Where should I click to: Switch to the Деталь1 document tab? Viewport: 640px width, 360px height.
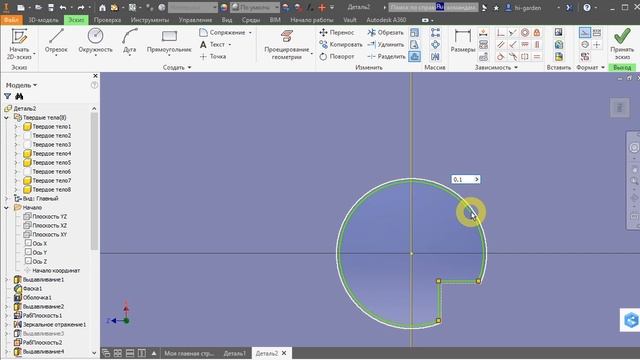(x=235, y=353)
